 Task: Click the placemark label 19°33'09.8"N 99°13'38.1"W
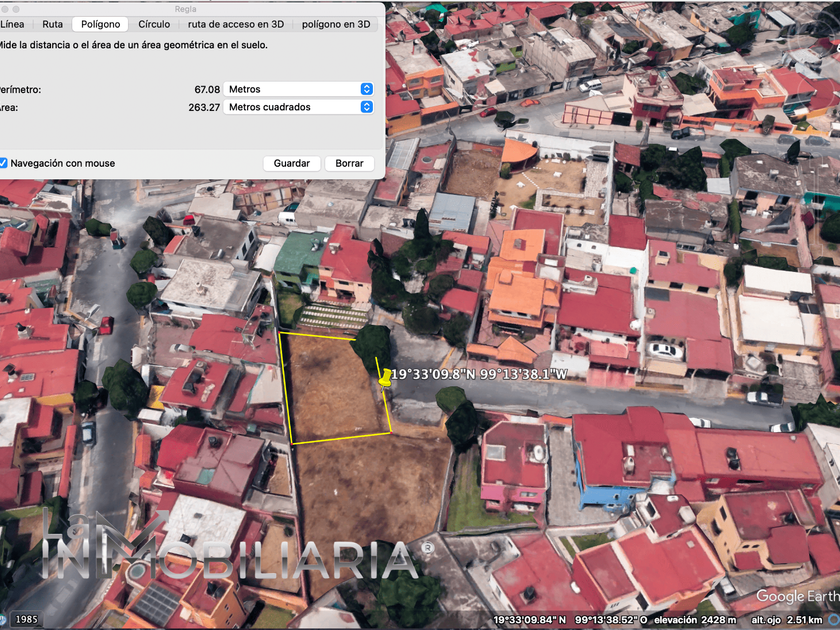pos(479,374)
